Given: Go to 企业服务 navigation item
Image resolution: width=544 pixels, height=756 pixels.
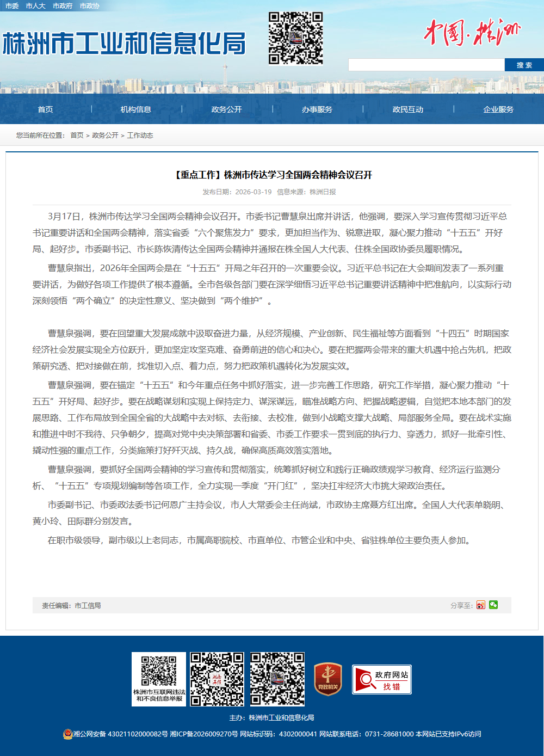Looking at the screenshot, I should [498, 109].
